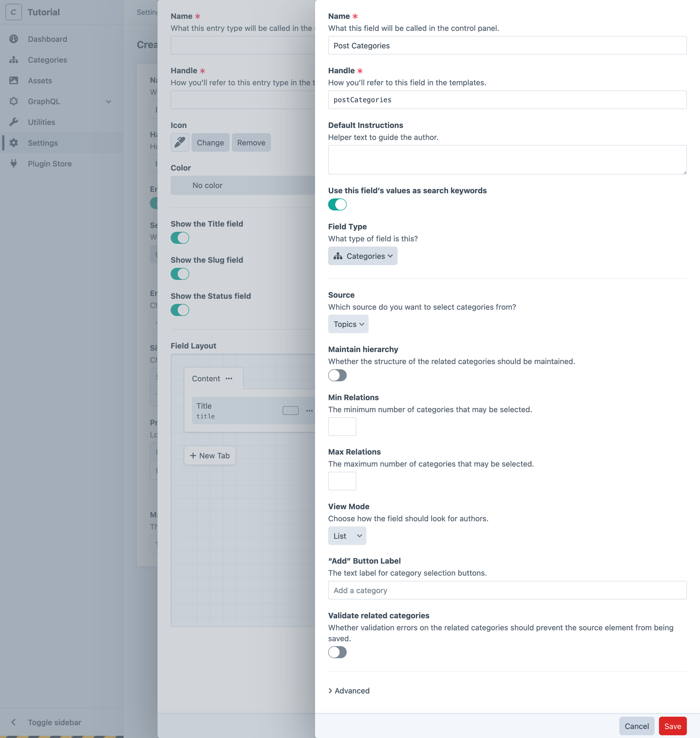
Task: Enable the Use field values as search keywords toggle
Action: 337,204
